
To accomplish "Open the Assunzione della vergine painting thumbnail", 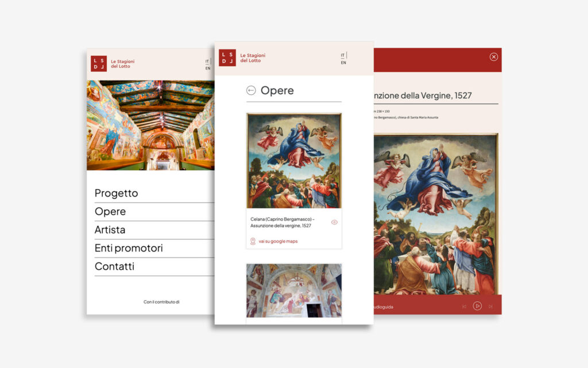I will (294, 161).
